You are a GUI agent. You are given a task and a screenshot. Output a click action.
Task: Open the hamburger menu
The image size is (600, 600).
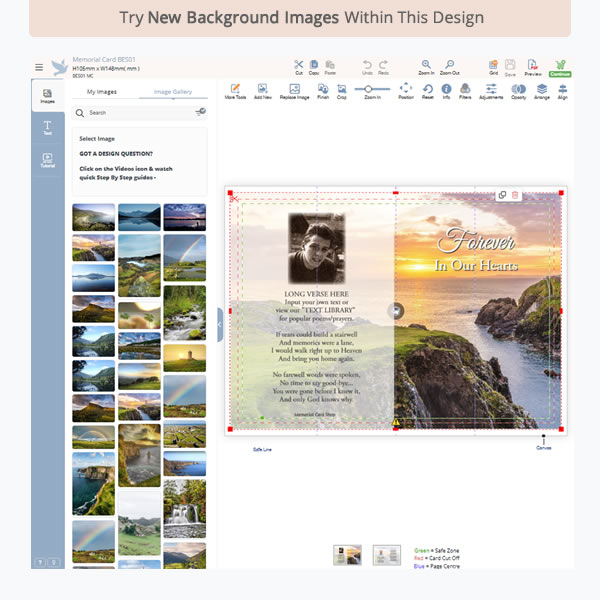click(39, 68)
